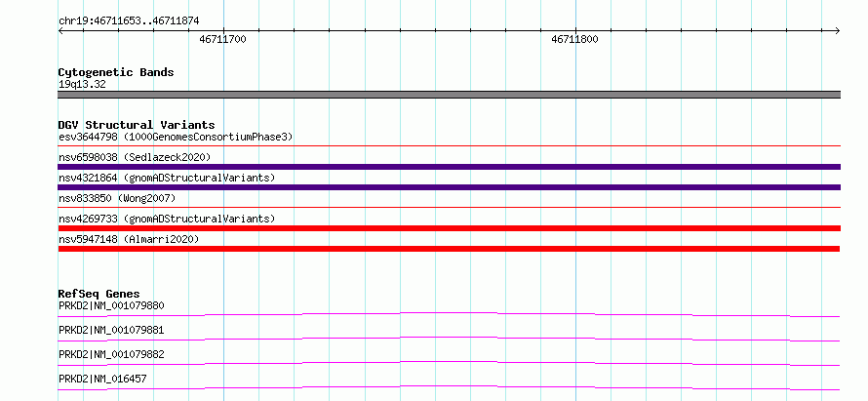
Task: Click the 46711700 ruler position label
Action: tap(223, 39)
